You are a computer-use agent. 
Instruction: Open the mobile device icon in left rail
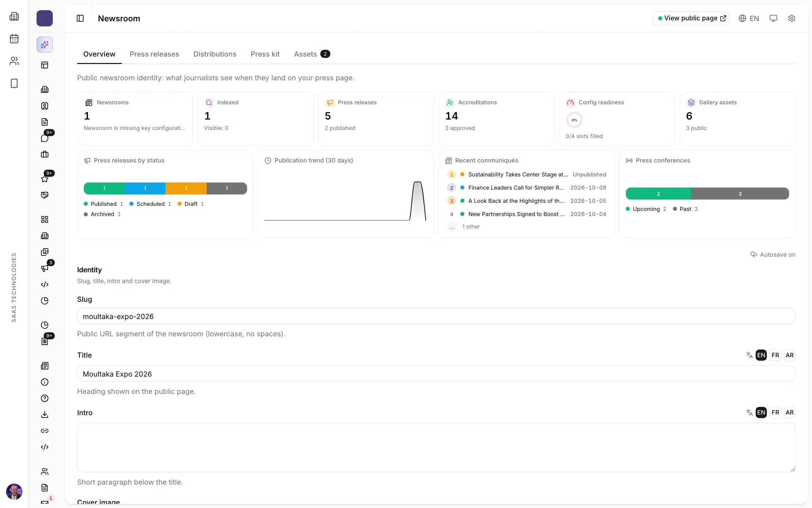coord(14,83)
